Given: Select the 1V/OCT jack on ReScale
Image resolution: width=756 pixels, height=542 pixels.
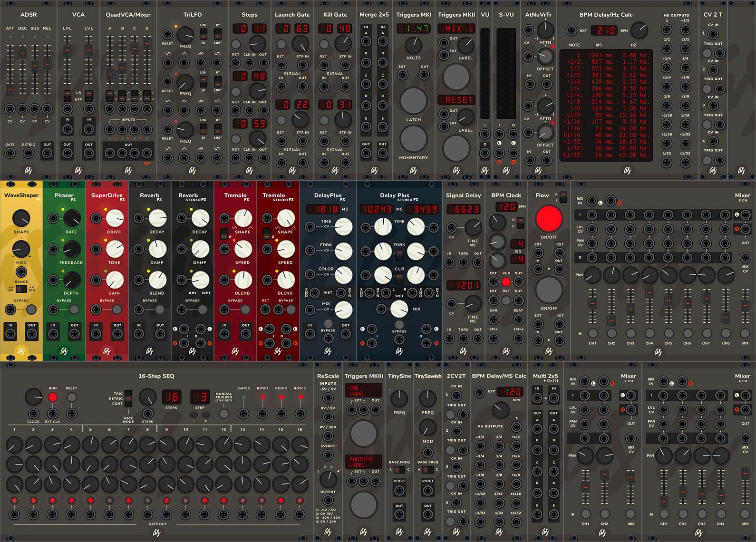Looking at the screenshot, I should [x=328, y=455].
